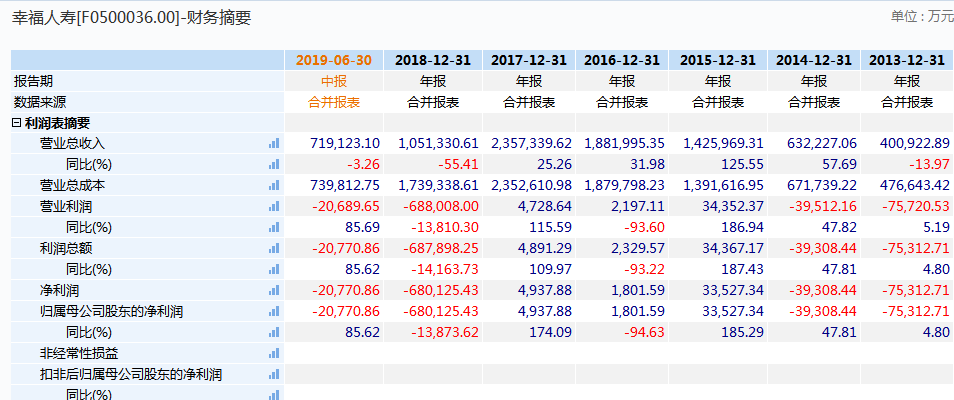Collapse the 利润表摘要 section

click(x=16, y=123)
